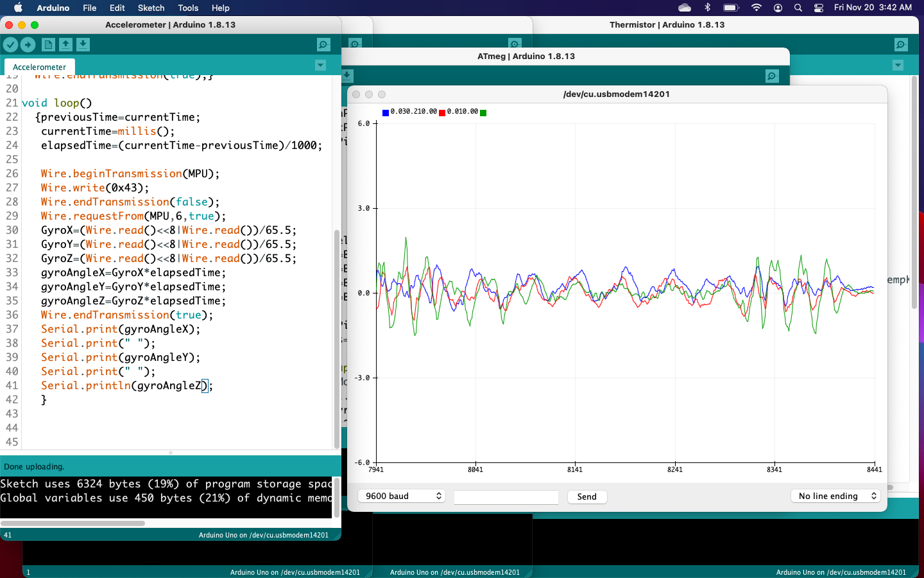Click the user account icon in menu bar

pyautogui.click(x=778, y=8)
